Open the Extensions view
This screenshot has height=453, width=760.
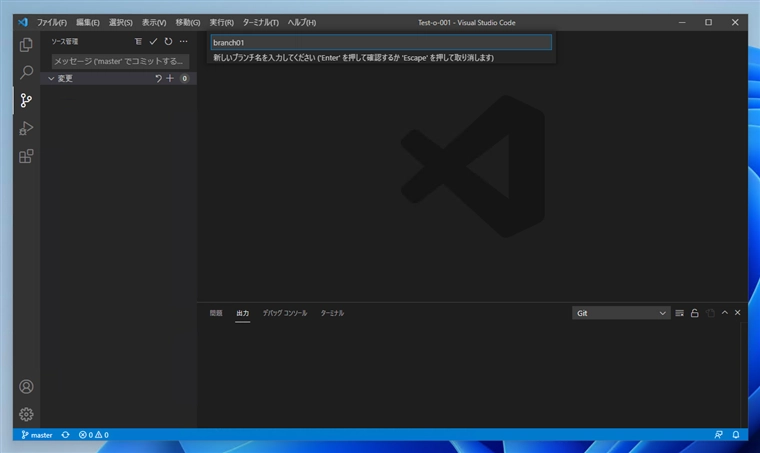click(x=26, y=156)
